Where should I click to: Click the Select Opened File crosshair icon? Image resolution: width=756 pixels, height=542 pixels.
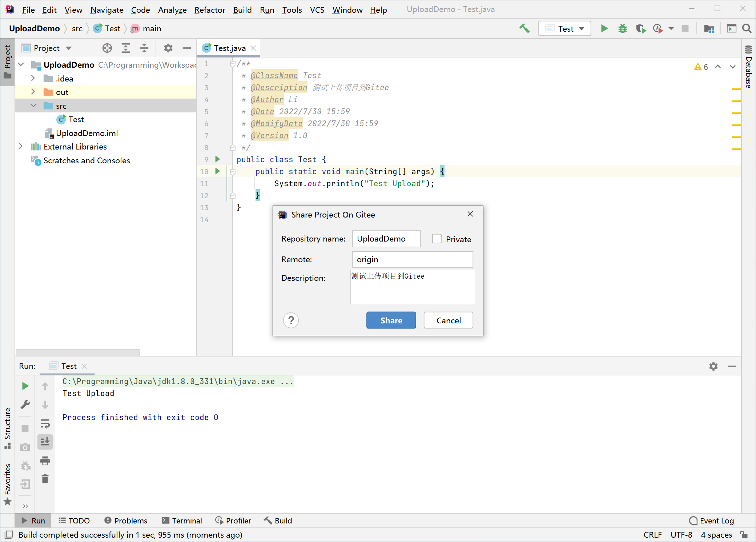107,48
